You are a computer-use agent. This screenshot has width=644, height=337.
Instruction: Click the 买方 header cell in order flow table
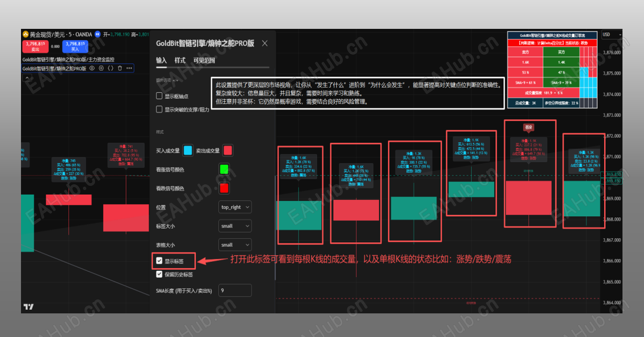[x=562, y=52]
